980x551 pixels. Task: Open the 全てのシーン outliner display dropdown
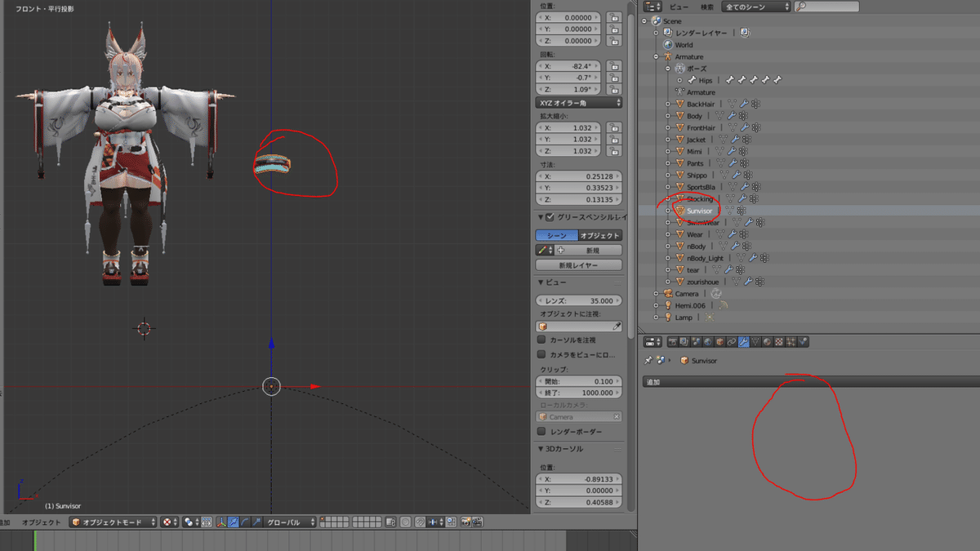(x=755, y=7)
